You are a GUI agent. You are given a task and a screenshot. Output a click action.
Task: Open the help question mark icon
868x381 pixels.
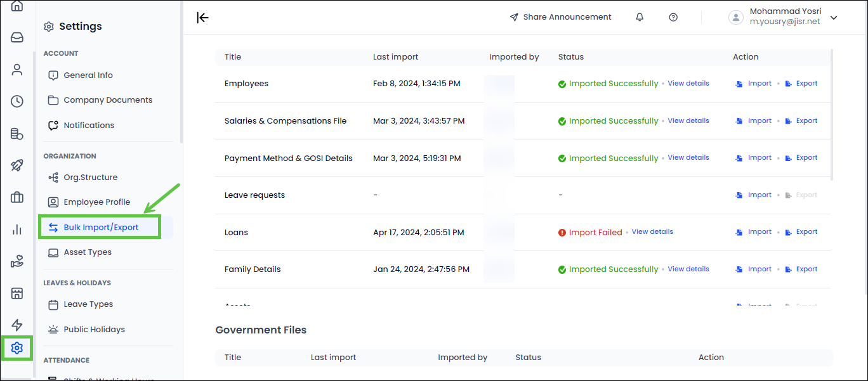pos(673,17)
